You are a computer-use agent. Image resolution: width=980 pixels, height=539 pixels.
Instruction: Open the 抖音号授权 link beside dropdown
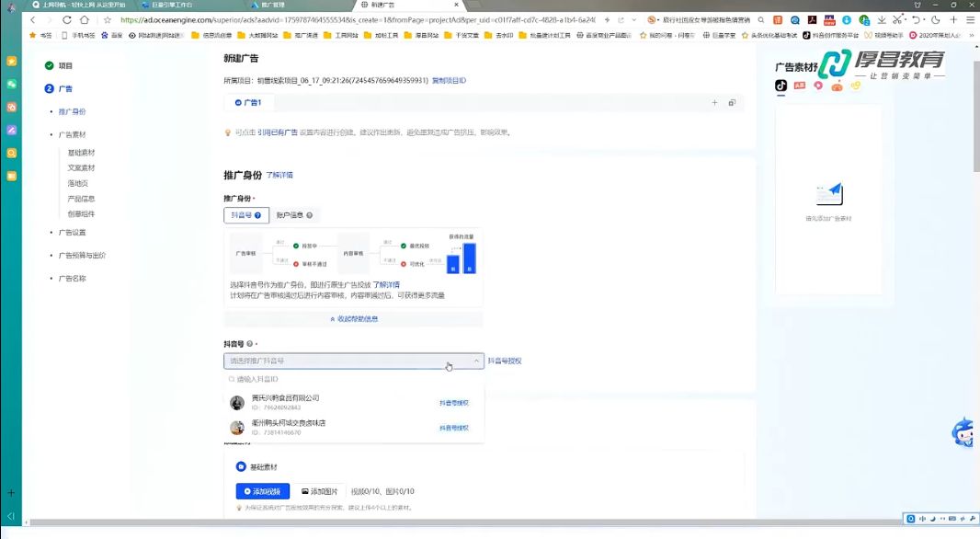point(505,361)
